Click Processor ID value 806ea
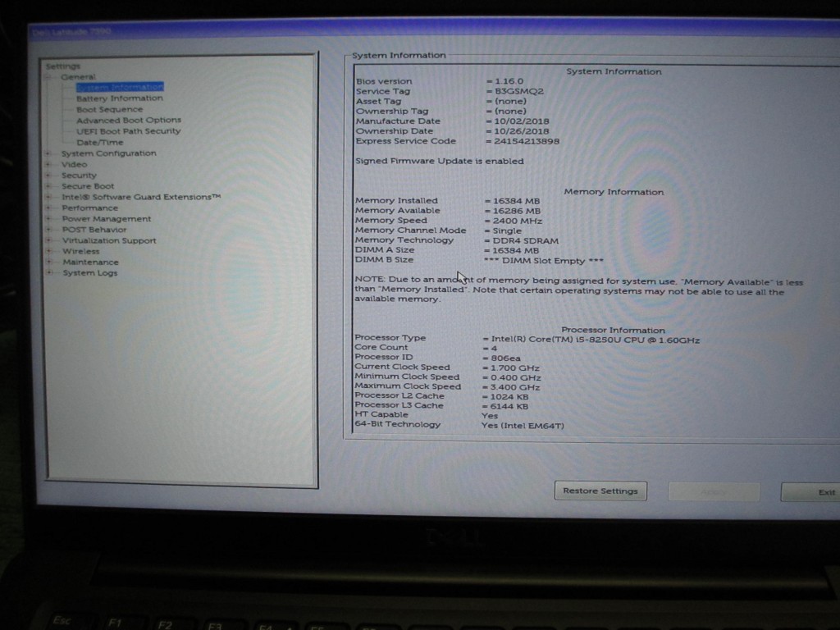This screenshot has height=630, width=840. point(505,358)
